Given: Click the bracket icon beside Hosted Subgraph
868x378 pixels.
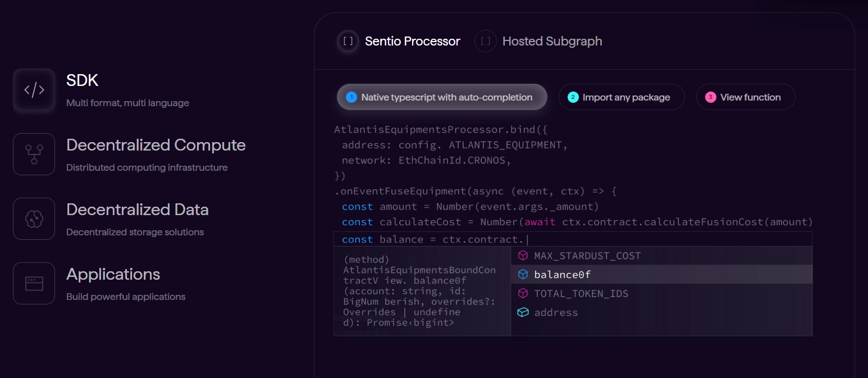Looking at the screenshot, I should [486, 41].
